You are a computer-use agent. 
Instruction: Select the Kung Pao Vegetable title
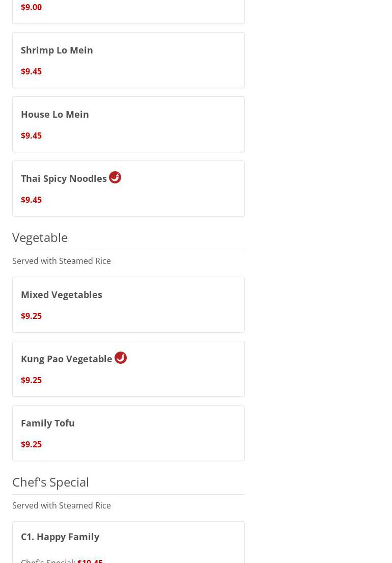pos(67,359)
